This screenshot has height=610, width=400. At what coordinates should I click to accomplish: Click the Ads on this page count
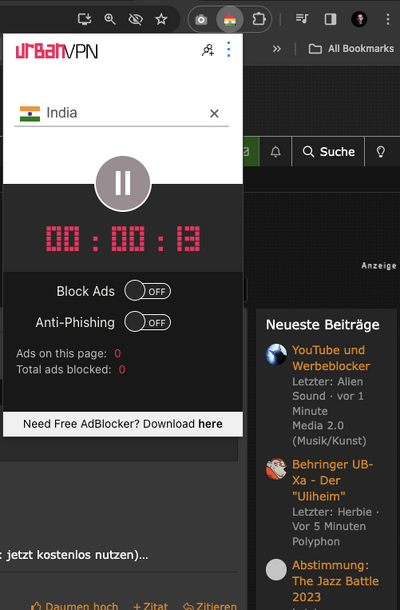117,353
